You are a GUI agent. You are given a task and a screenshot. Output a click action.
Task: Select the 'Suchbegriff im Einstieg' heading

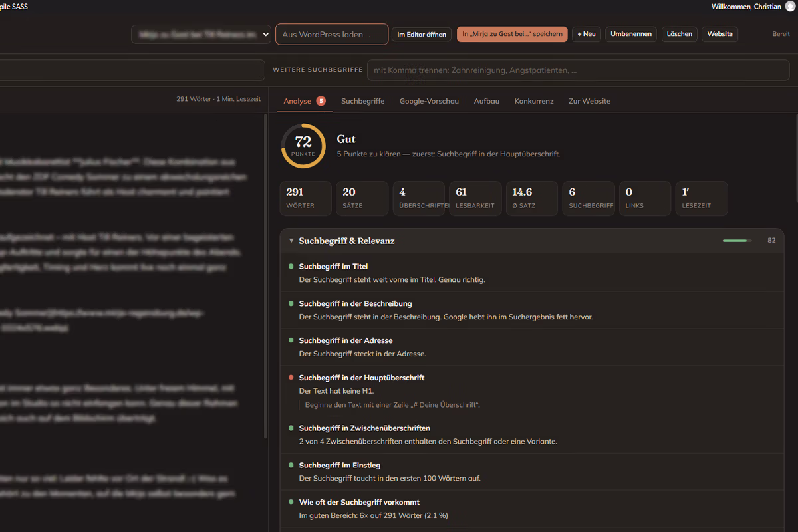pyautogui.click(x=340, y=465)
